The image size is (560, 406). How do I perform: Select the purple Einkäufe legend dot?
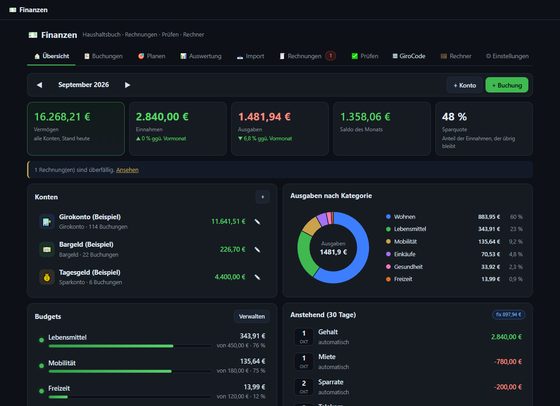pos(388,254)
